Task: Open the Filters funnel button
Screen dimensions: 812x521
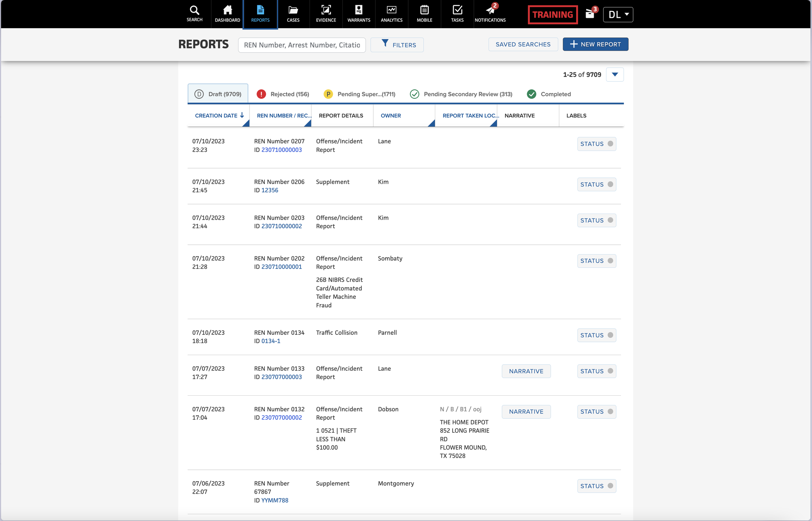Action: [397, 45]
